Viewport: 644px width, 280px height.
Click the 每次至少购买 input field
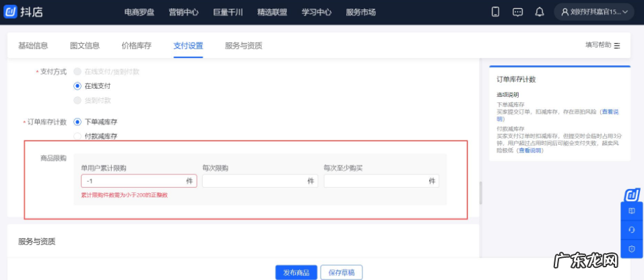coord(381,181)
